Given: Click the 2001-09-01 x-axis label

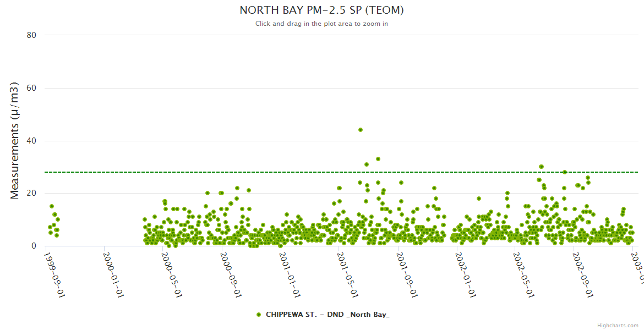Looking at the screenshot, I should tap(406, 267).
